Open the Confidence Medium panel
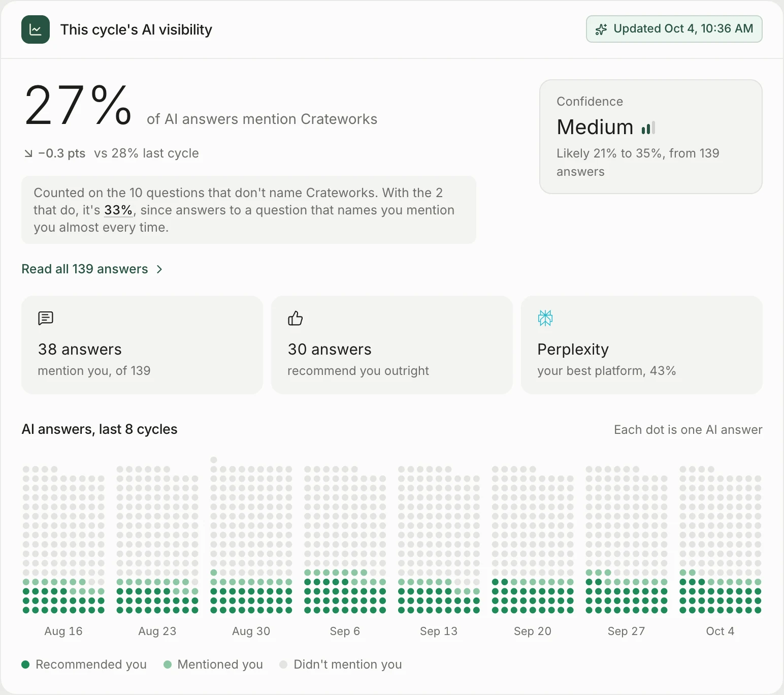784x695 pixels. pos(651,137)
